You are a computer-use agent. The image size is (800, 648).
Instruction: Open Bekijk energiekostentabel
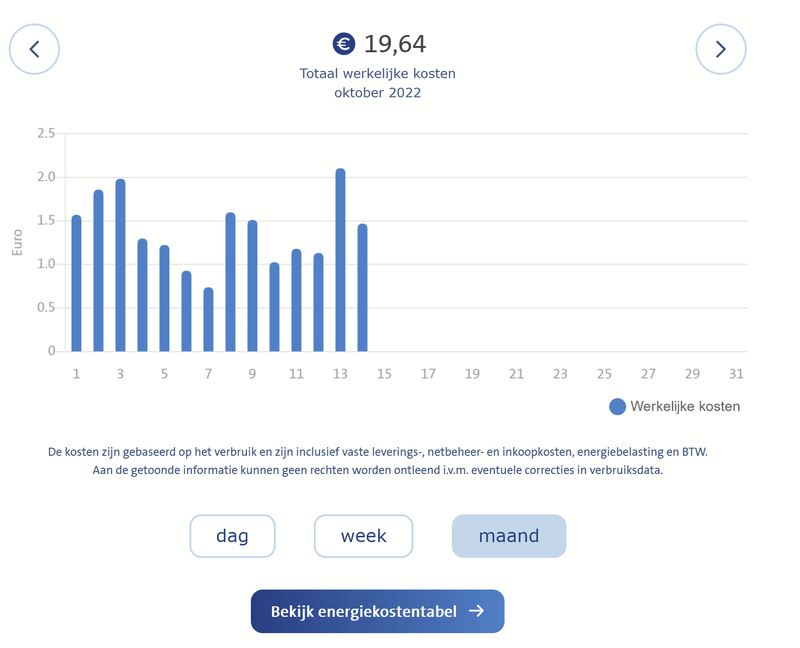(x=377, y=611)
